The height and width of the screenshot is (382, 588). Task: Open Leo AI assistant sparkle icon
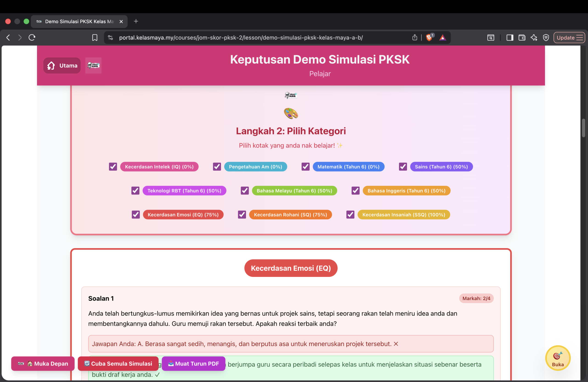coord(534,37)
